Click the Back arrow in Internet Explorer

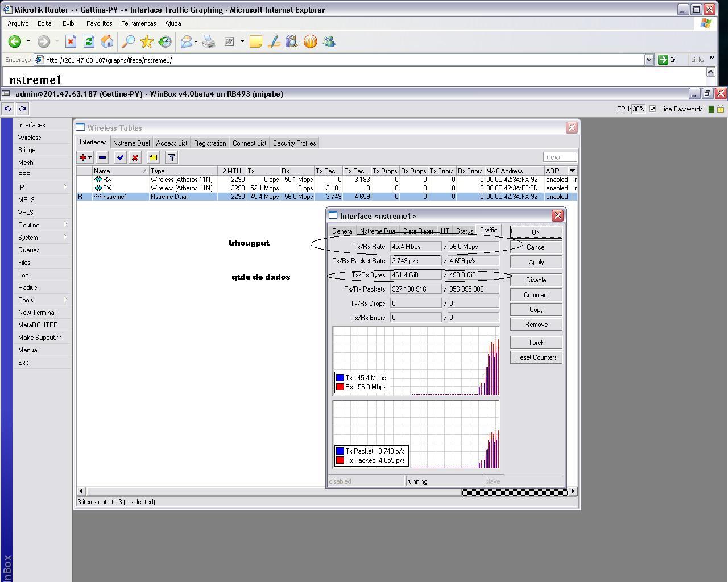click(15, 41)
